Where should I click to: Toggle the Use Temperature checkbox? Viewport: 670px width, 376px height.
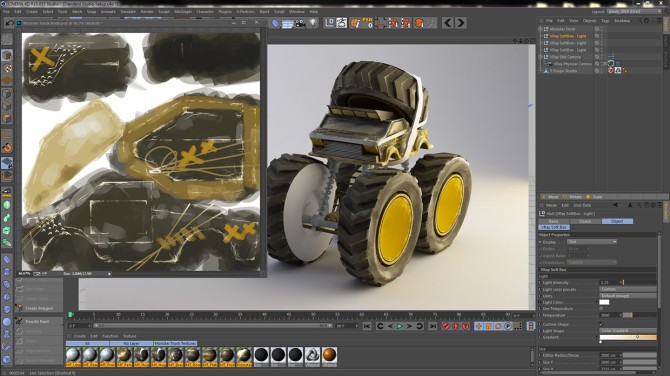(x=602, y=308)
